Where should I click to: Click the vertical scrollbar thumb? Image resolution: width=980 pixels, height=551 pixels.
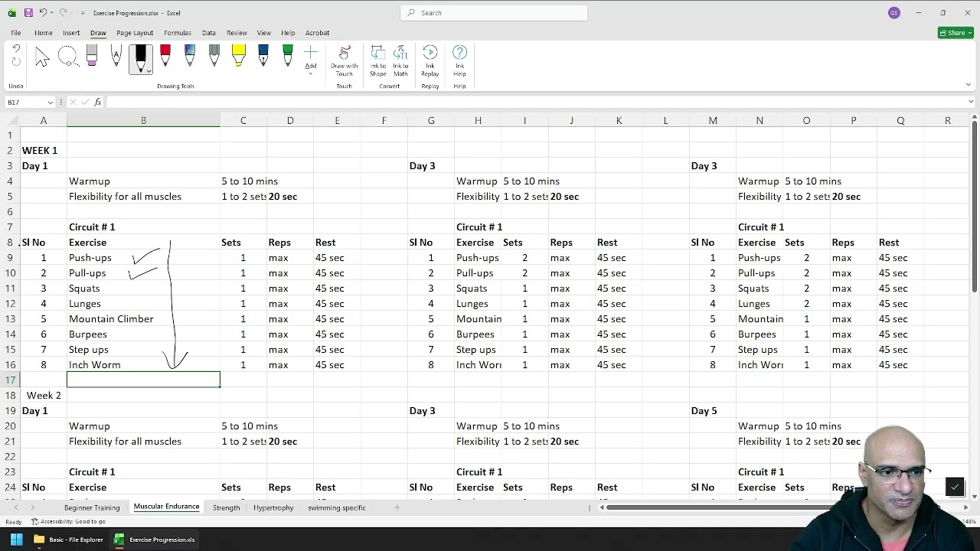click(x=974, y=207)
